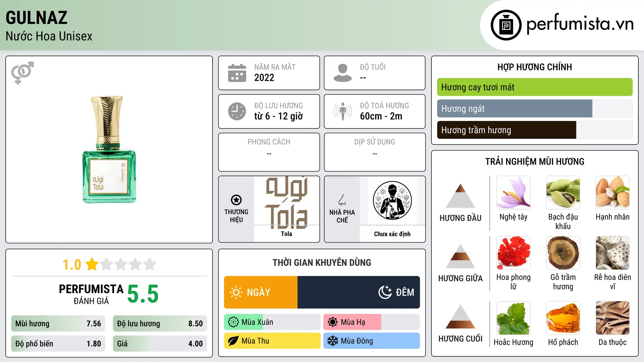The height and width of the screenshot is (362, 644).
Task: Click the Perfumista score 5.5
Action: pos(143,293)
